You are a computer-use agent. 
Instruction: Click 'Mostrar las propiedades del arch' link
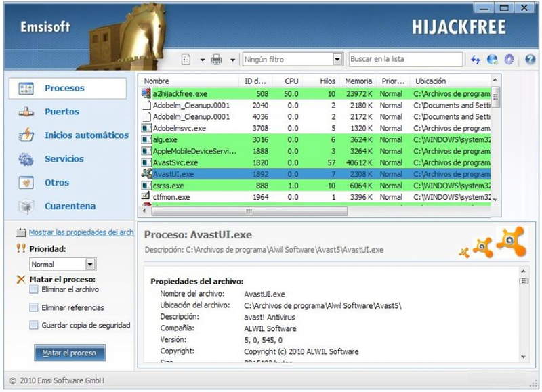tap(81, 232)
